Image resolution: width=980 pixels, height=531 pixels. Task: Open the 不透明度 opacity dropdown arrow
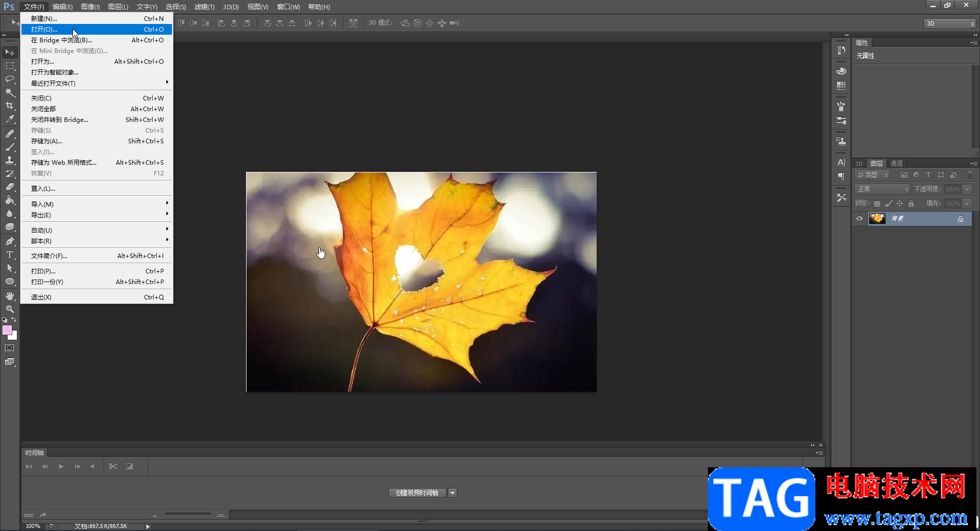967,189
